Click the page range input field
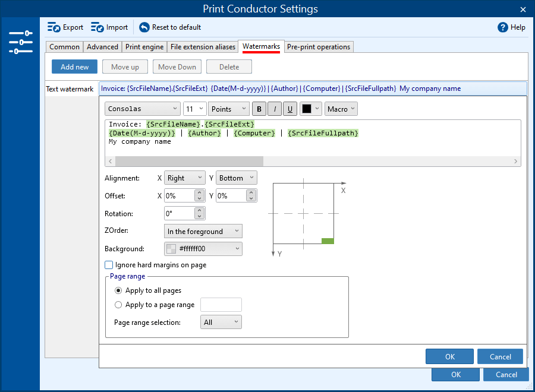This screenshot has height=392, width=535. pyautogui.click(x=221, y=305)
